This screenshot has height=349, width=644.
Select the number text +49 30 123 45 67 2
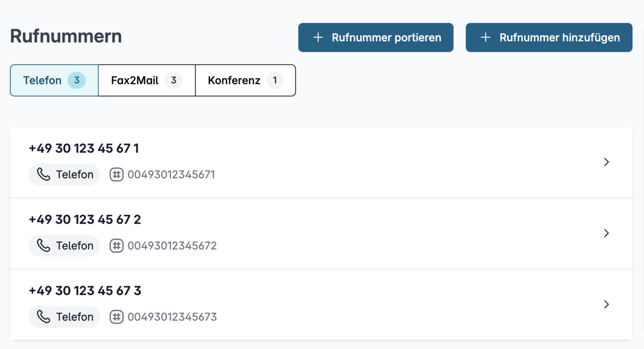tap(85, 220)
